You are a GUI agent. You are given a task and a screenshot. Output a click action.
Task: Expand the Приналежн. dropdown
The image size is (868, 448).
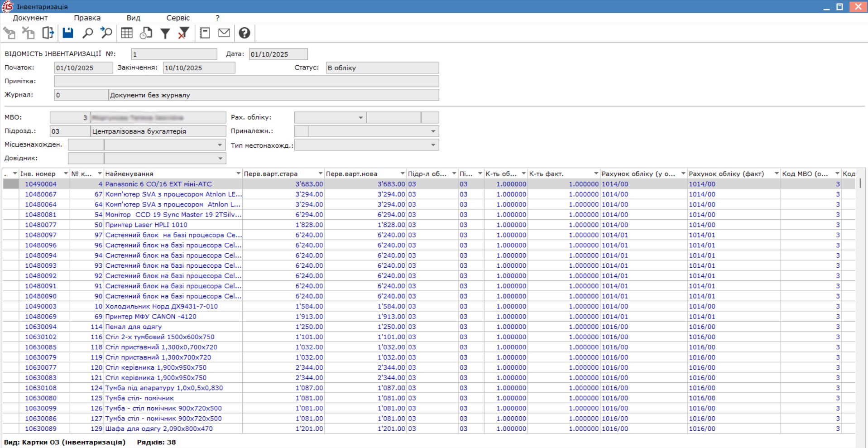[433, 131]
